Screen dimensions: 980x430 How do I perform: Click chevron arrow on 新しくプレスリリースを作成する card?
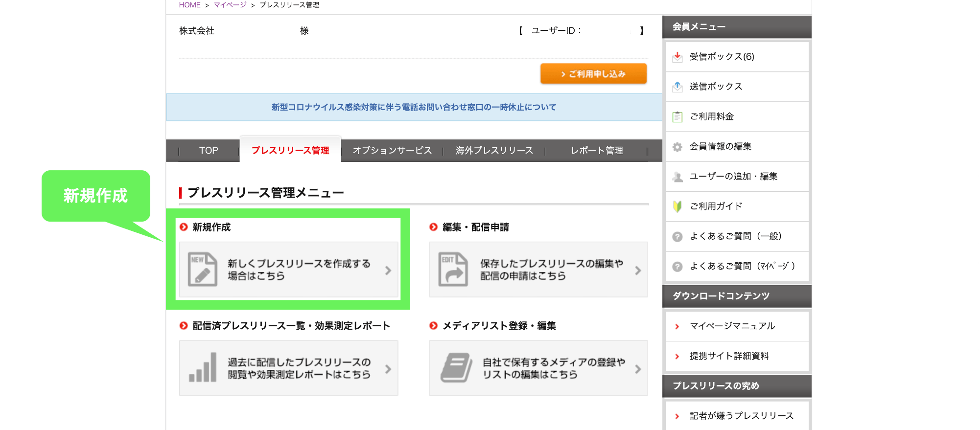click(388, 270)
